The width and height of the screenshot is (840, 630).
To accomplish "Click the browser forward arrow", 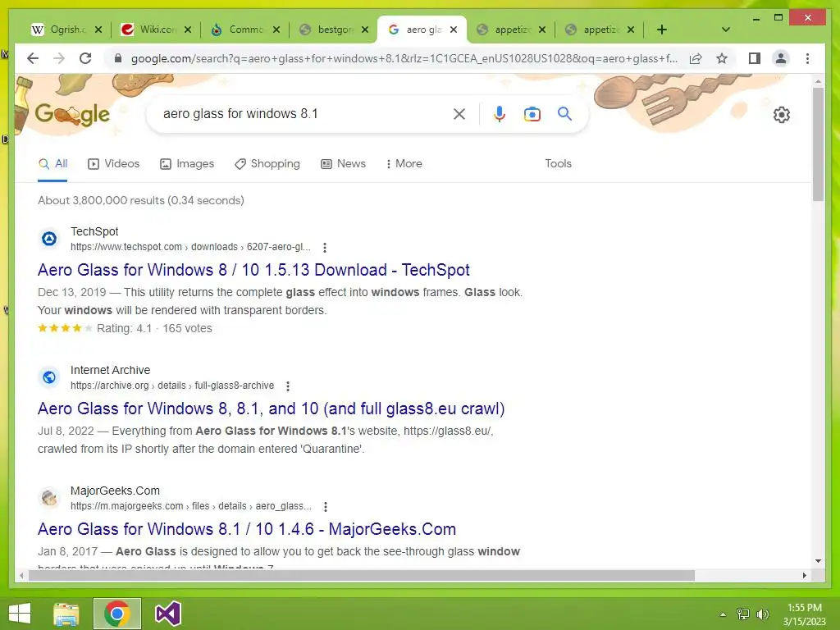I will click(x=59, y=58).
